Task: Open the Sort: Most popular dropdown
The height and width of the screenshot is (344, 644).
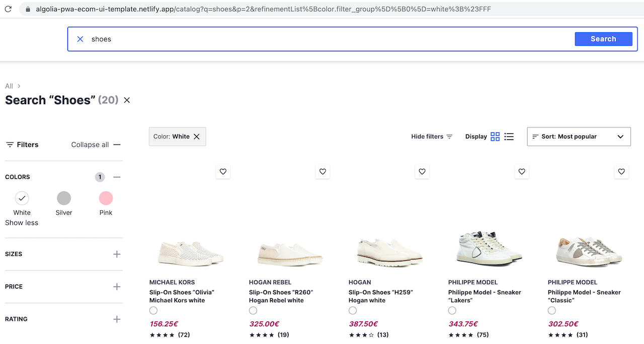Action: click(x=579, y=136)
